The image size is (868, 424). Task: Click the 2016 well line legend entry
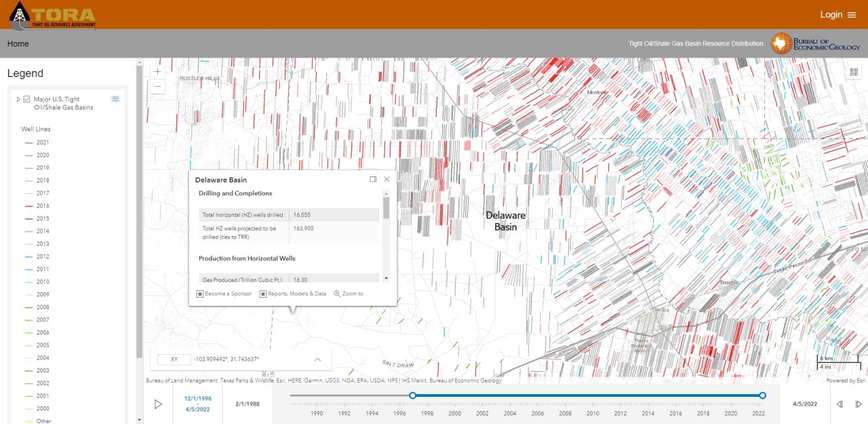[37, 206]
